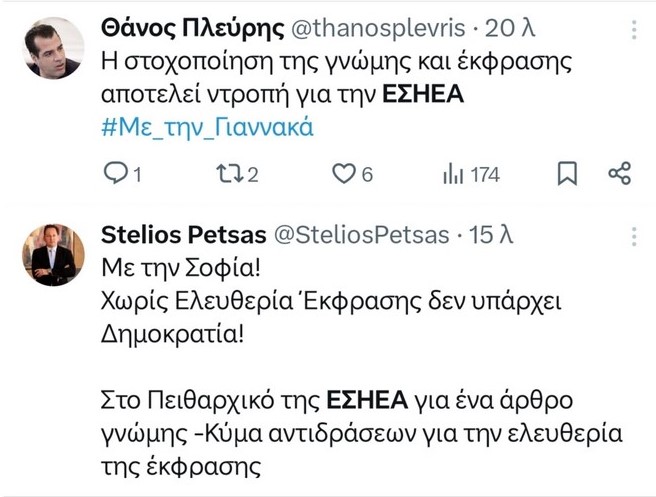
Task: Open Thanos Plevris profile picture
Action: (53, 48)
